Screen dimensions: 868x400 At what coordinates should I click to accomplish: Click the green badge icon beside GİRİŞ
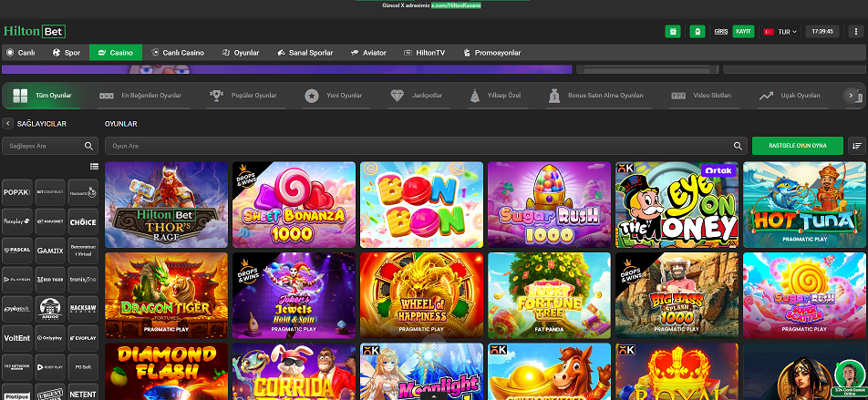click(x=697, y=31)
